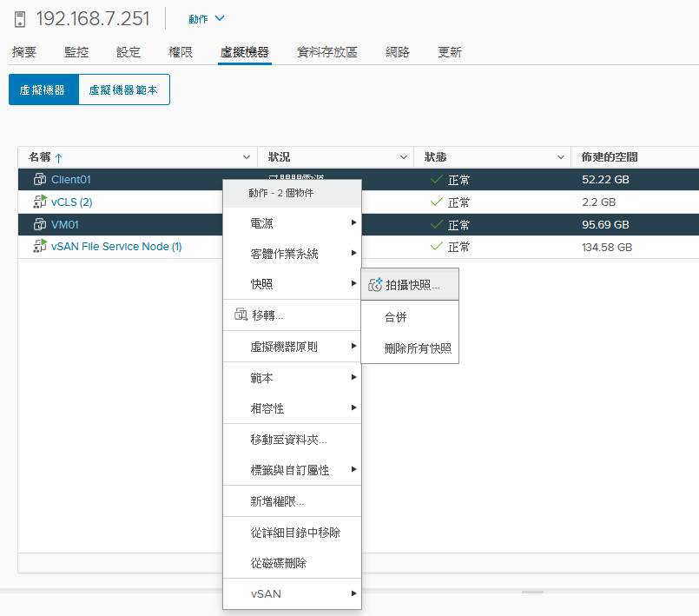Open the 監控 tab
The image size is (699, 616).
[76, 52]
